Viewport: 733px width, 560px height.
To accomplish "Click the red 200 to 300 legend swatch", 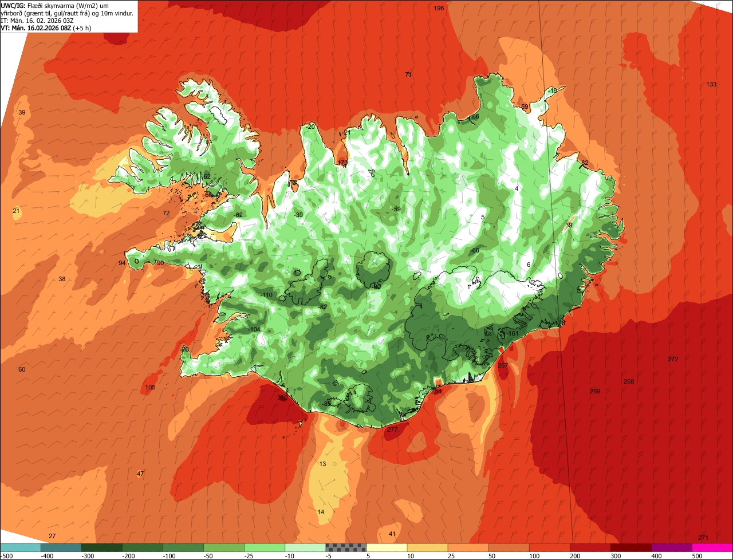I will tap(589, 547).
